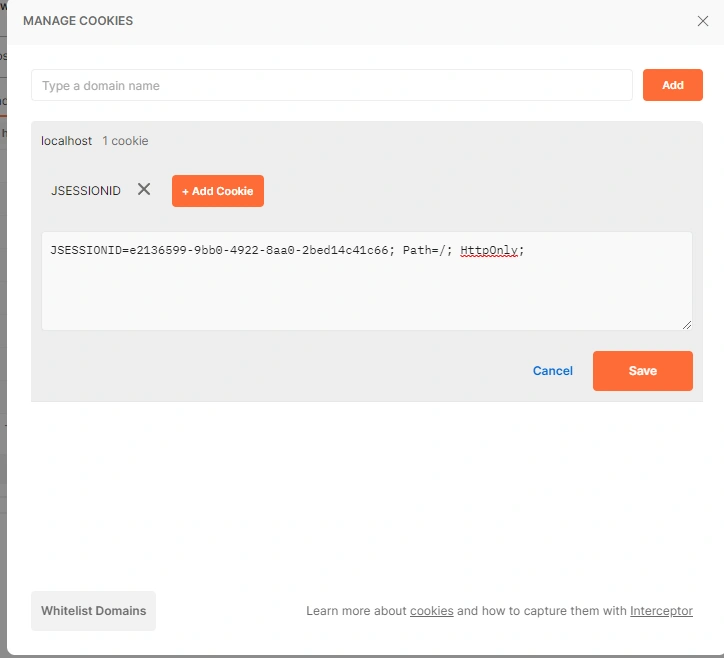Close the Manage Cookies dialog
The image size is (724, 658).
coord(702,21)
